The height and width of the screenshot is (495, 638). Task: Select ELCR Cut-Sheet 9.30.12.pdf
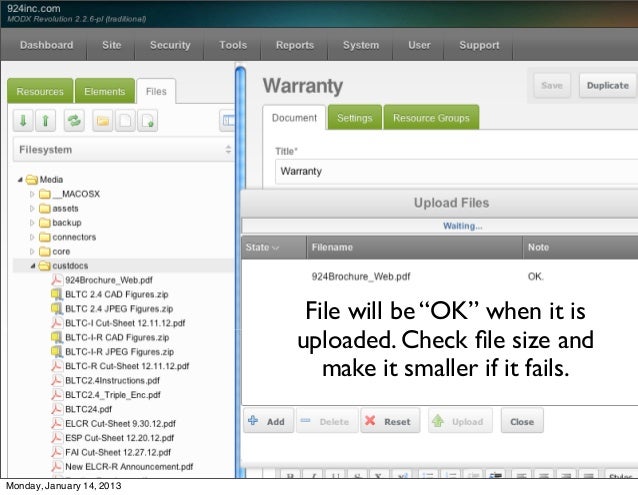point(120,423)
